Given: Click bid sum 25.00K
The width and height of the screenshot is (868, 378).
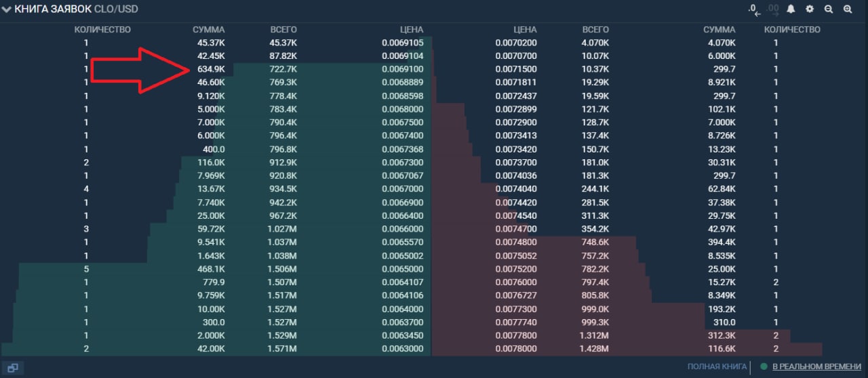Looking at the screenshot, I should pyautogui.click(x=212, y=216).
